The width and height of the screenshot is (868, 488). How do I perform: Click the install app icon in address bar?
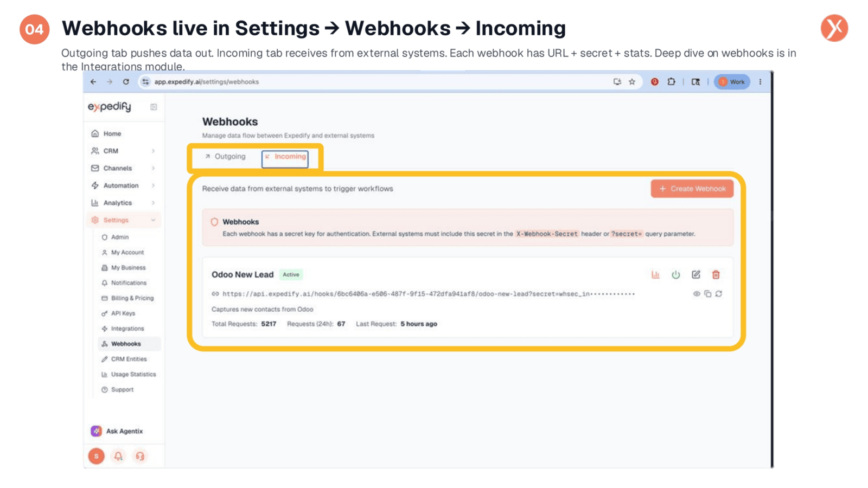pos(617,82)
